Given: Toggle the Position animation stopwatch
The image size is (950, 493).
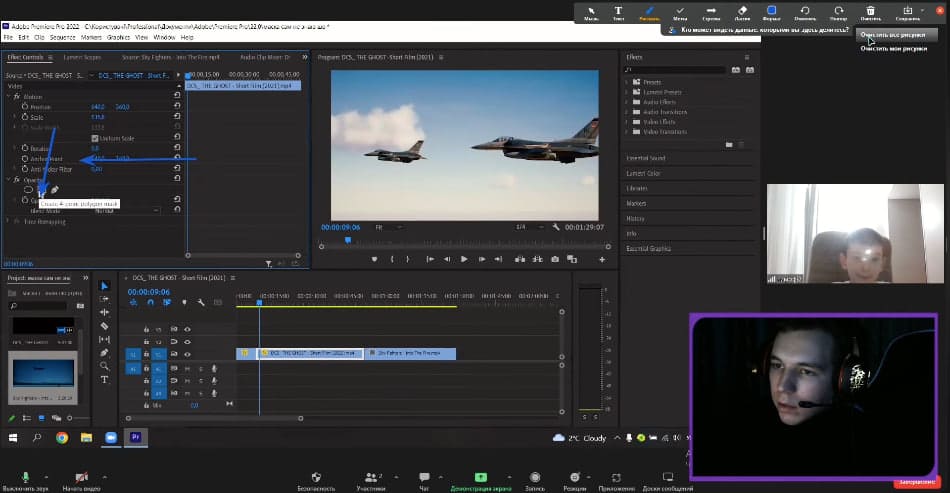Looking at the screenshot, I should pyautogui.click(x=25, y=107).
